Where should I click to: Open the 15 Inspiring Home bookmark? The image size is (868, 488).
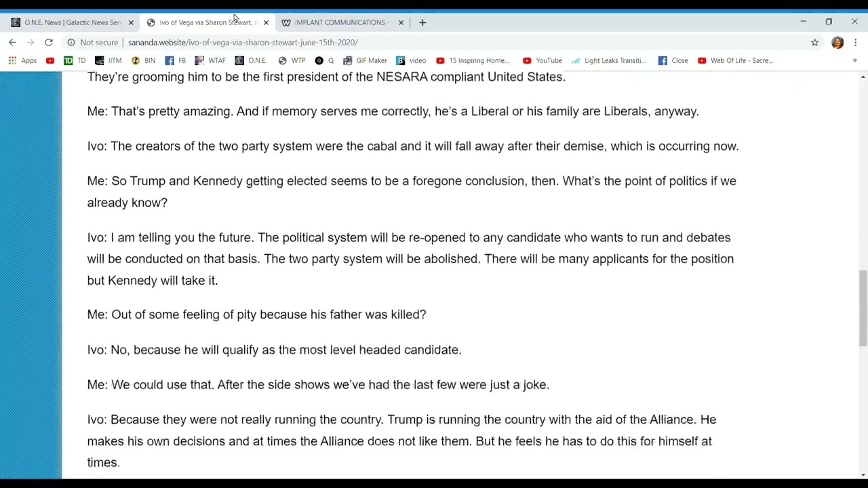click(x=472, y=60)
